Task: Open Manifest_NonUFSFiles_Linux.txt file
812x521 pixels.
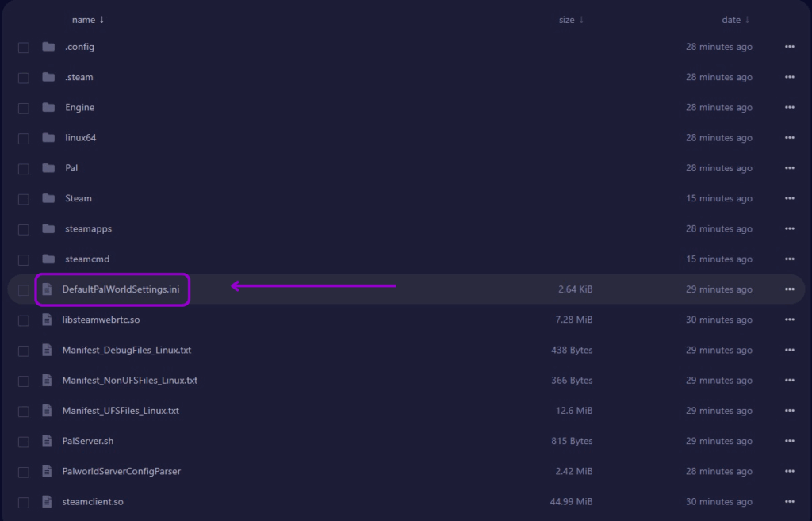Action: (129, 380)
